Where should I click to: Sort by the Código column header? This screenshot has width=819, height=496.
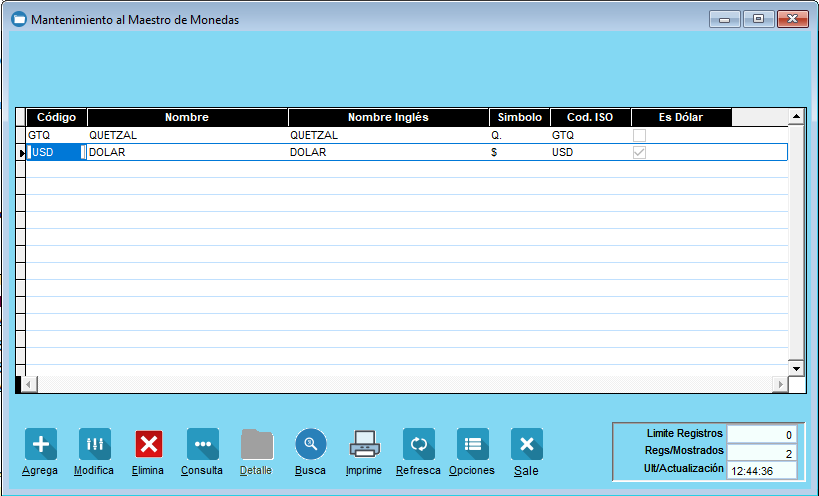(x=56, y=117)
